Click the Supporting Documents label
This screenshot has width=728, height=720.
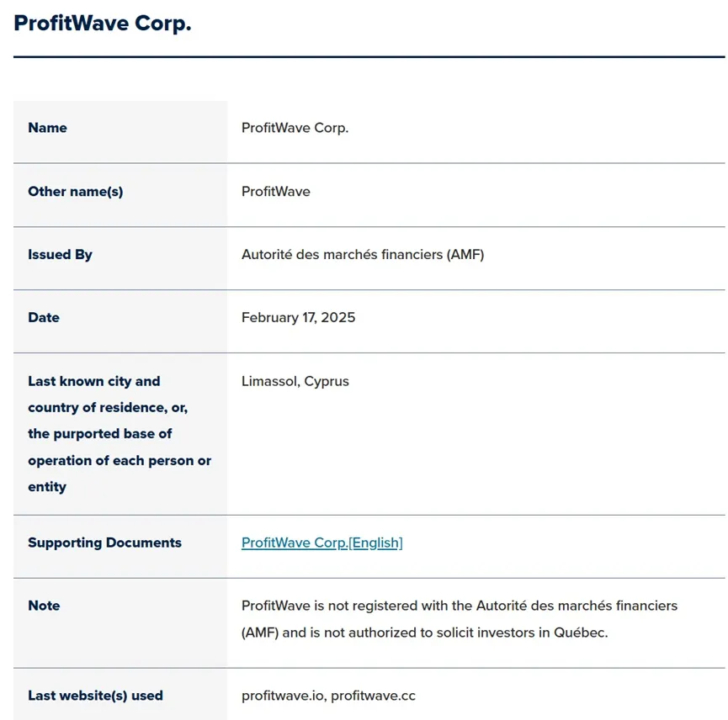(104, 543)
